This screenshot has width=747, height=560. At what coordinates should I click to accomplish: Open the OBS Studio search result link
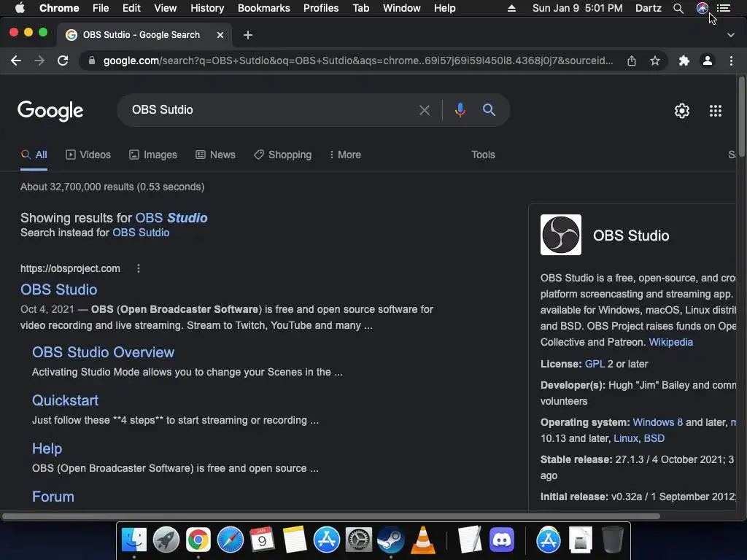[x=58, y=289]
